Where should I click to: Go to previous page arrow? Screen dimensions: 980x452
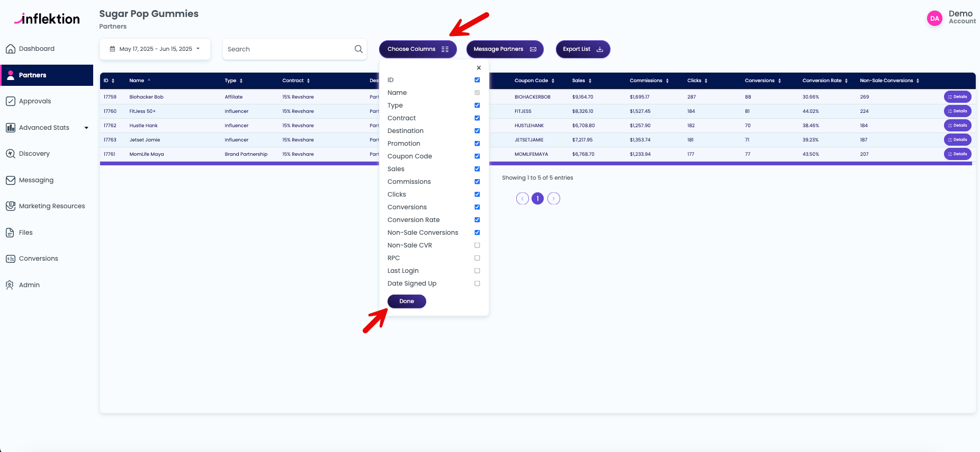pos(522,199)
